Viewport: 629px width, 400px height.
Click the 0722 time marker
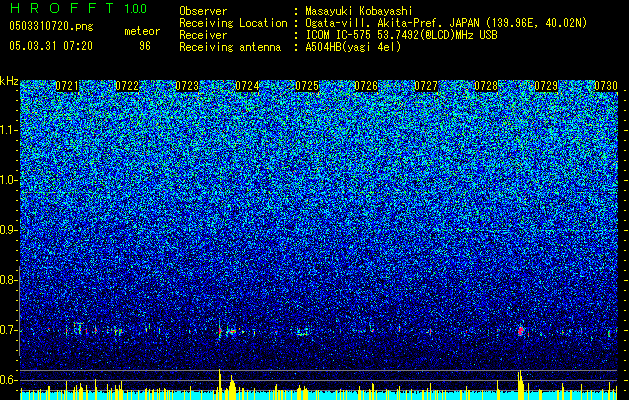[x=127, y=86]
